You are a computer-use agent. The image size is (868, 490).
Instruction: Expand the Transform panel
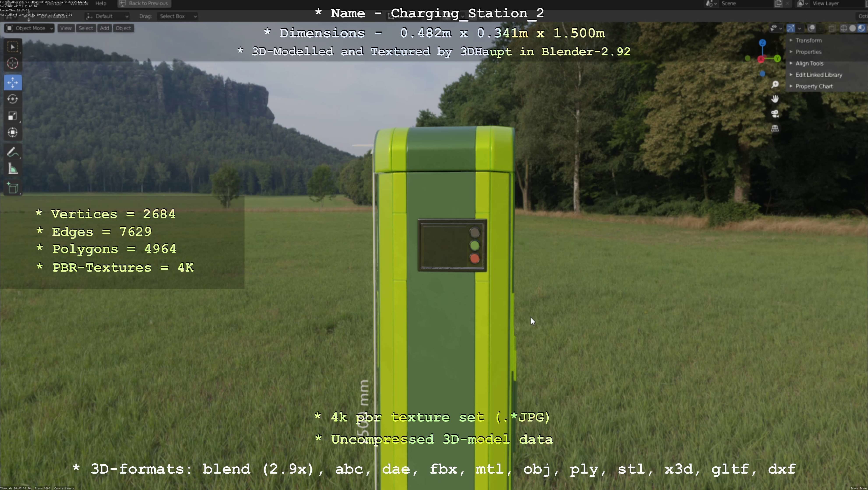808,40
